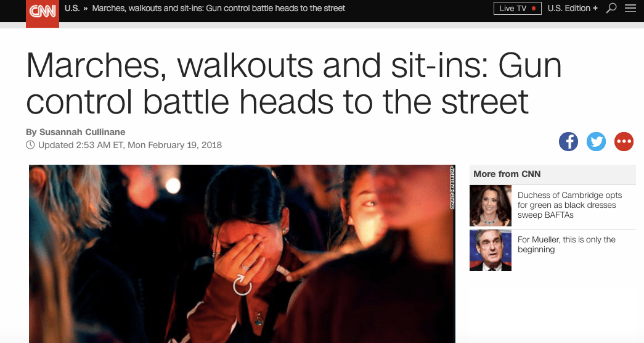Open author Susannah Cullinane link
The width and height of the screenshot is (644, 343).
point(82,132)
